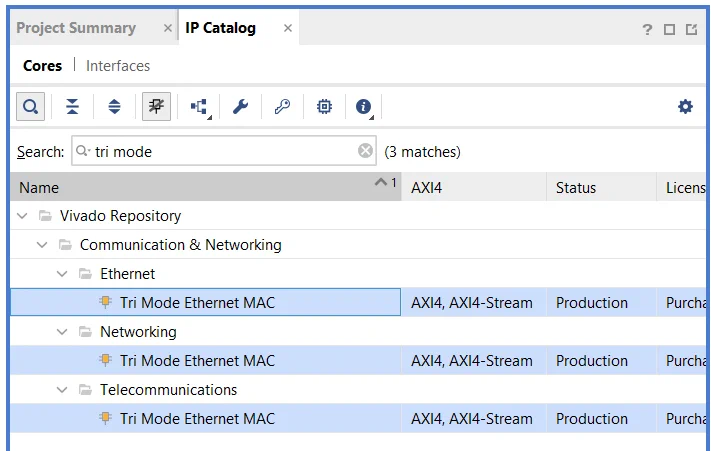Click the Networking folder icon
Screen dimensions: 711x451
[x=85, y=332]
